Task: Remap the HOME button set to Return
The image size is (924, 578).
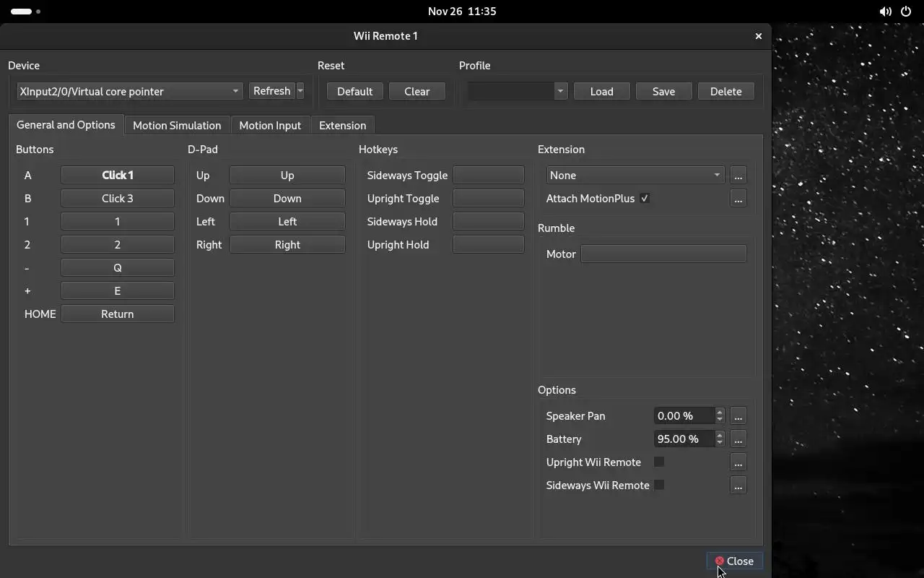Action: tap(118, 314)
